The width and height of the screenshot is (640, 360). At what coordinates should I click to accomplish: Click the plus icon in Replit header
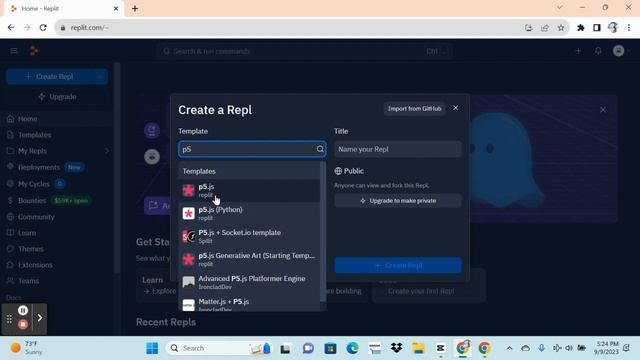point(578,51)
